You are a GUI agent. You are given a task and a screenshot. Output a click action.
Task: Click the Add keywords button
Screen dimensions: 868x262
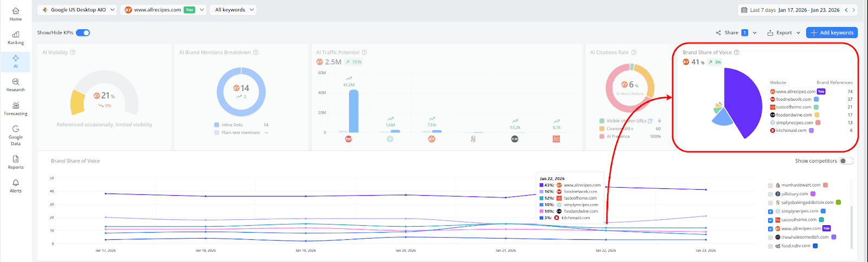(x=832, y=33)
